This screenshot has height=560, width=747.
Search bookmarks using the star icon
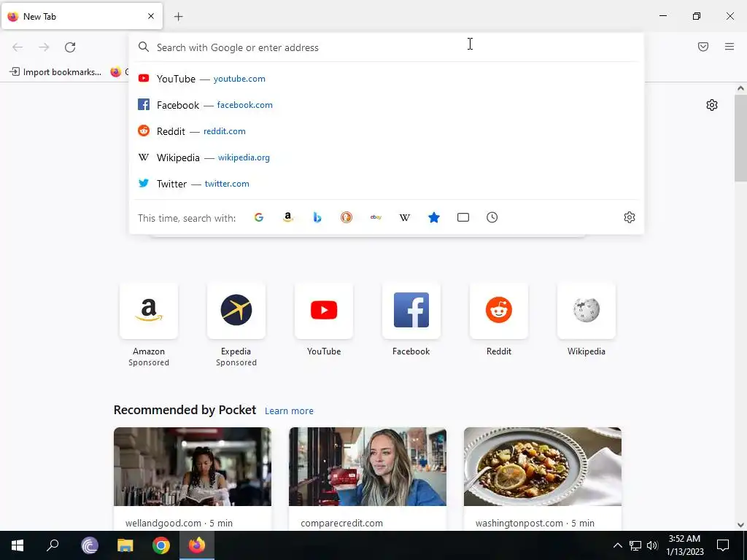click(434, 217)
